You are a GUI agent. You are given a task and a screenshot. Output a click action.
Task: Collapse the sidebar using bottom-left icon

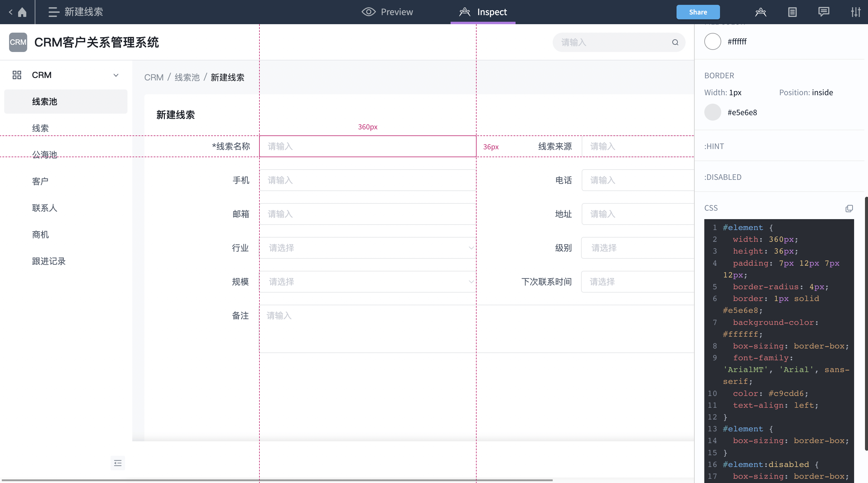pos(117,463)
